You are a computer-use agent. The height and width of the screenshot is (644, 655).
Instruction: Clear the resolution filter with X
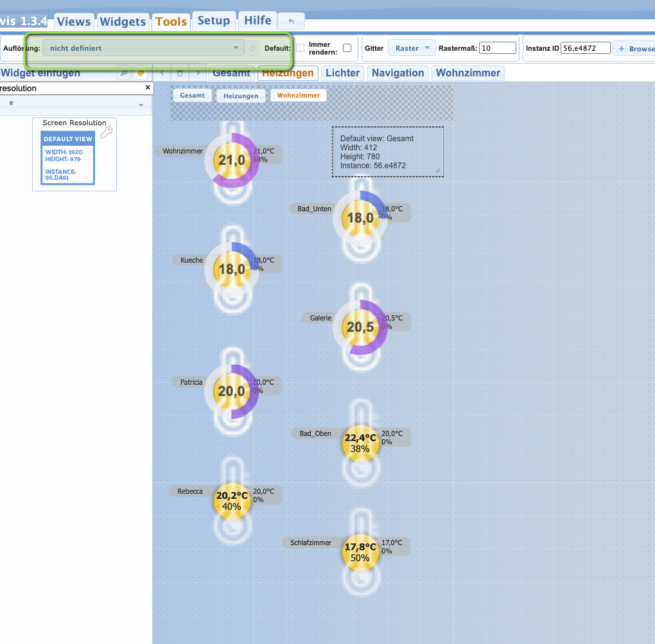click(148, 87)
